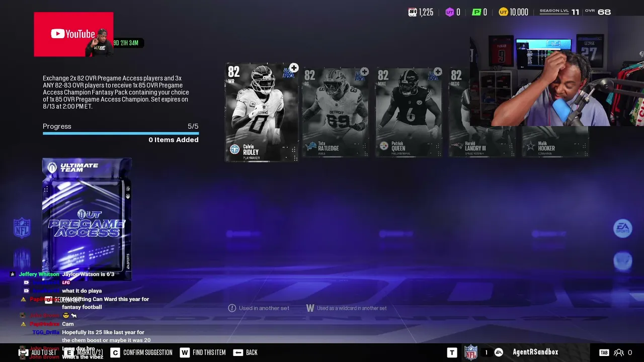Click the 'Used in another set' legend text

264,308
